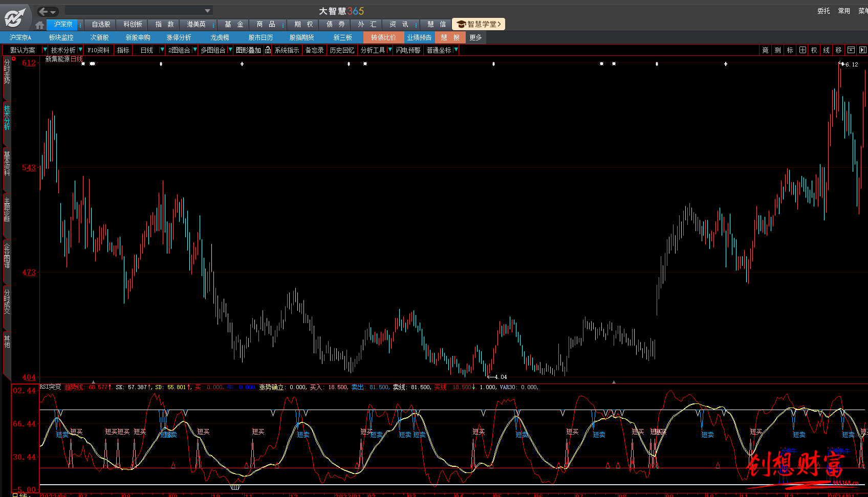Screen dimensions: 868x497
Task: Toggle the 线 drawing line icon
Action: [x=826, y=50]
